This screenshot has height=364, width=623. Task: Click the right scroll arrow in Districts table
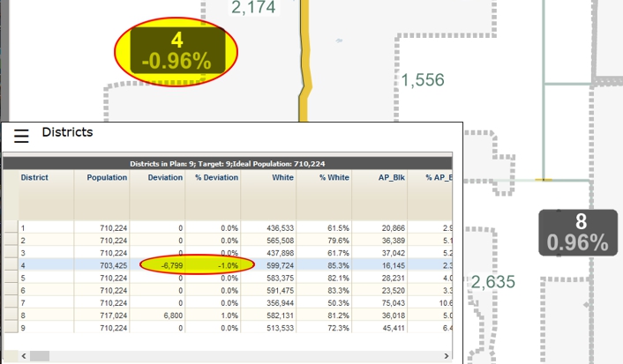coord(447,356)
